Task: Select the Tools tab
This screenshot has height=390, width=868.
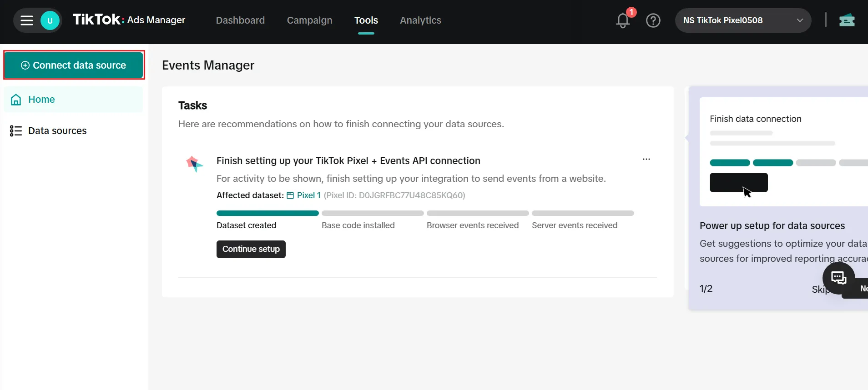Action: (366, 20)
